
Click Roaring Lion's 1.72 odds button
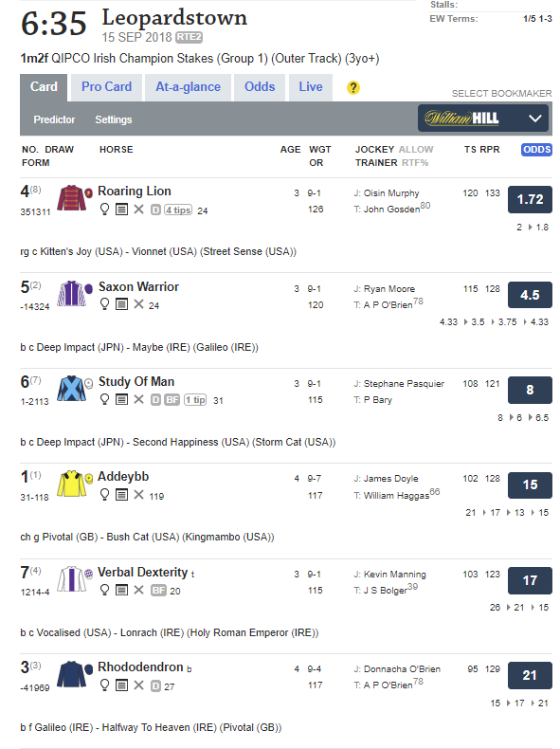[x=530, y=199]
